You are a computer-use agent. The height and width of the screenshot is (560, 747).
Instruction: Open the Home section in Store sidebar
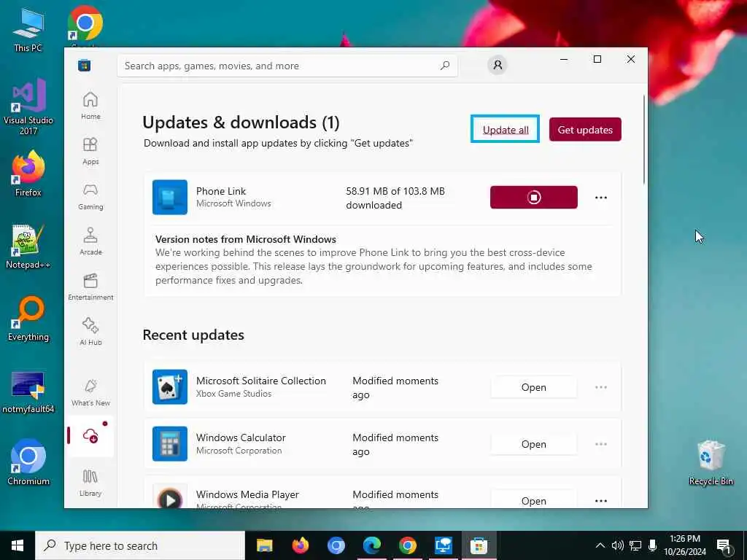tap(90, 106)
